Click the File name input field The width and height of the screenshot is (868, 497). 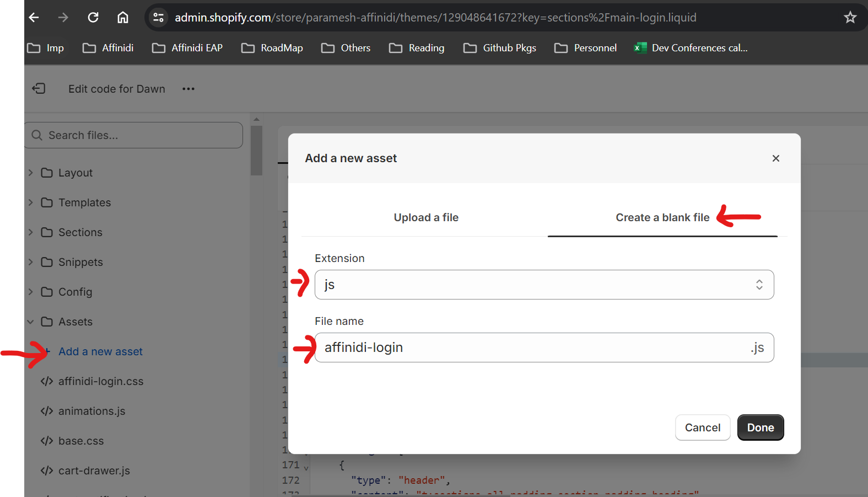pos(544,348)
